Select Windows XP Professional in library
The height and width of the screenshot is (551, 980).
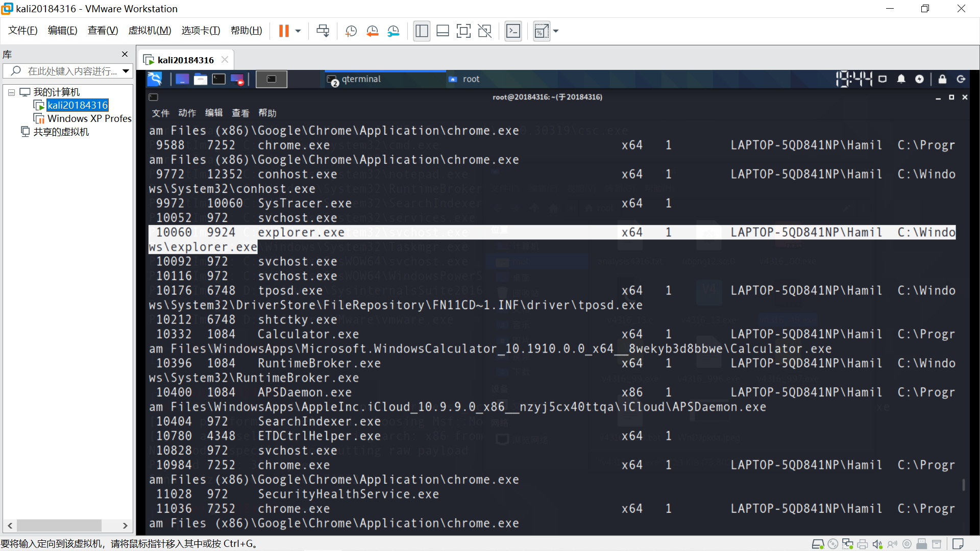[89, 118]
